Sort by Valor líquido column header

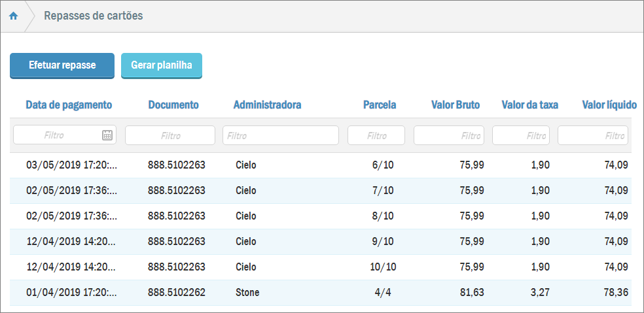click(609, 105)
